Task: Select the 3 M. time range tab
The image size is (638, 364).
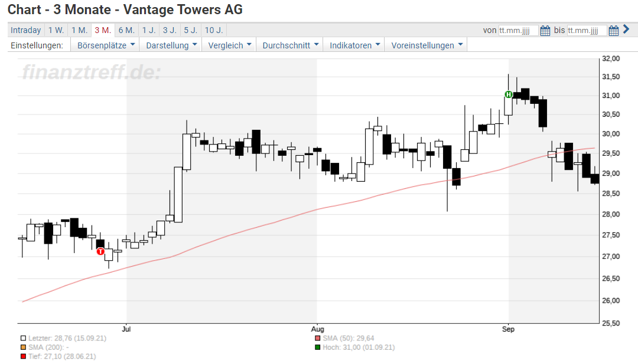Action: (x=103, y=30)
